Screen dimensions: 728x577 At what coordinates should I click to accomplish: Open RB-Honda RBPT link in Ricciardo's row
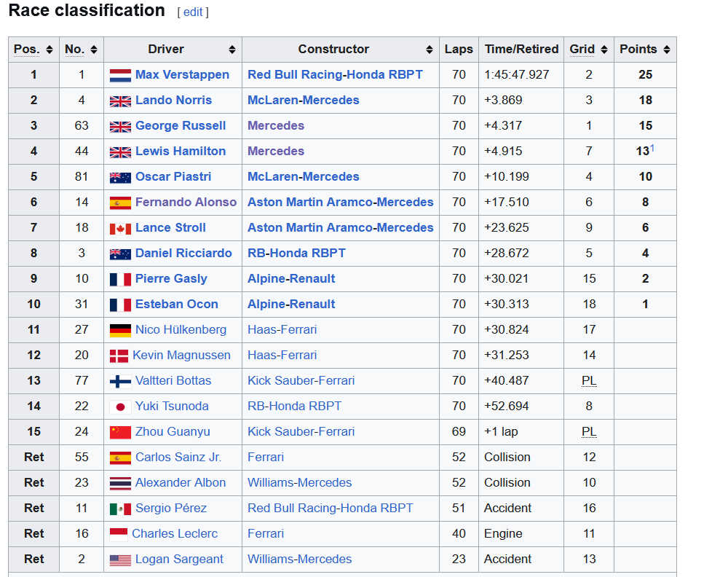coord(296,254)
